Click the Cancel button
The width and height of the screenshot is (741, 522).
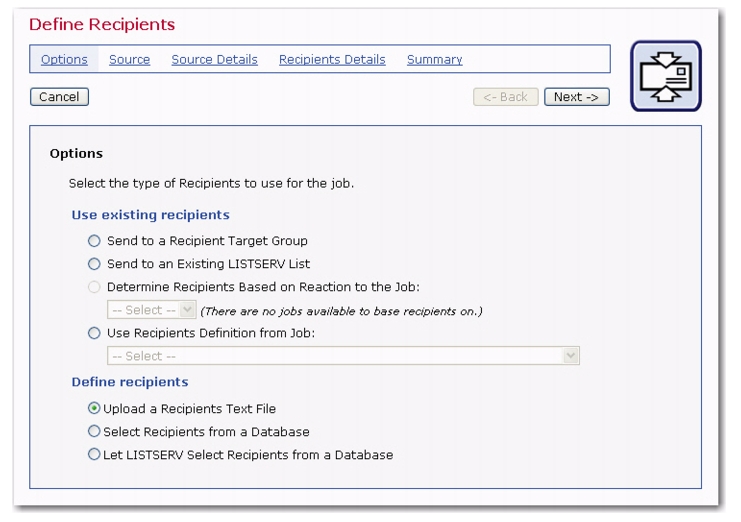coord(60,97)
